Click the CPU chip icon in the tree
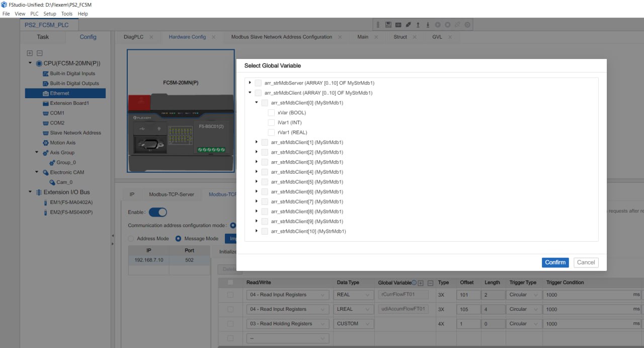Screen dimensions: 644x348 tap(39, 63)
